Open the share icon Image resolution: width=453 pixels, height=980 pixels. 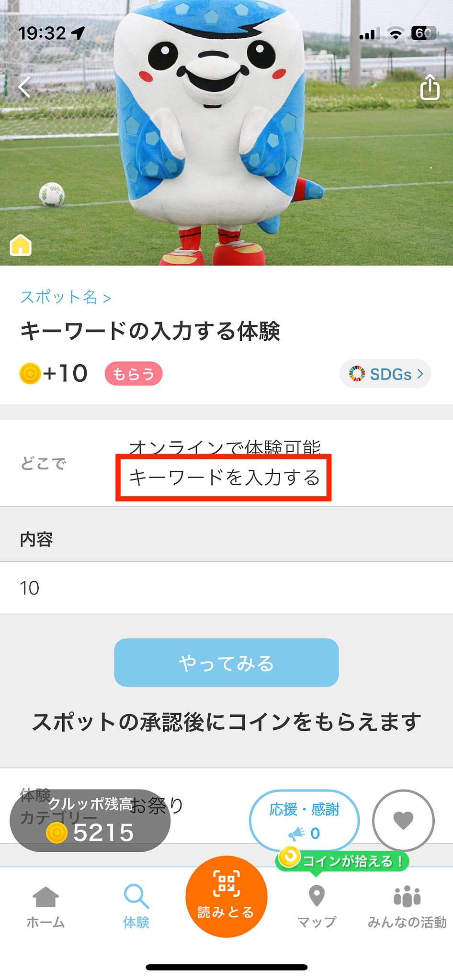click(430, 87)
